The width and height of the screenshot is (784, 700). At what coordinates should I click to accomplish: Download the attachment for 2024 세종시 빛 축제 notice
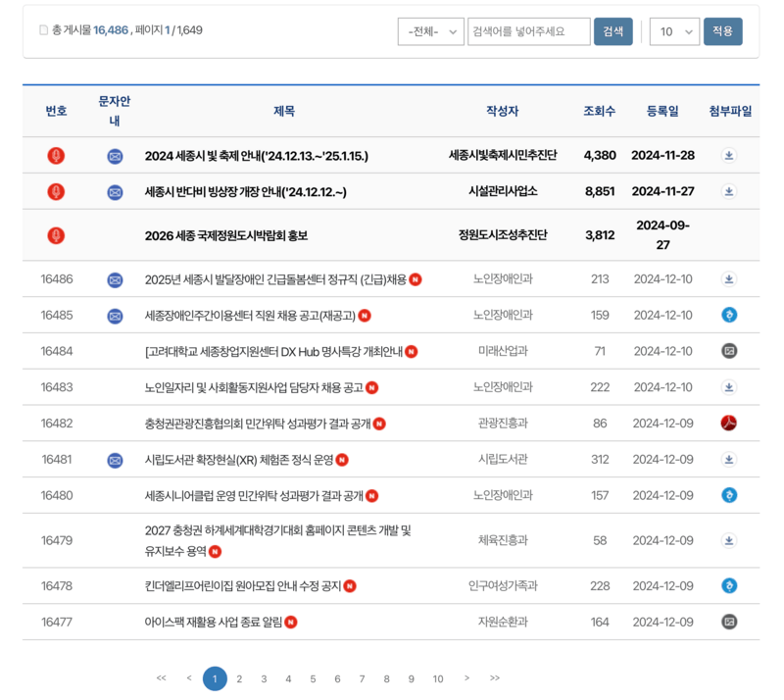click(728, 155)
